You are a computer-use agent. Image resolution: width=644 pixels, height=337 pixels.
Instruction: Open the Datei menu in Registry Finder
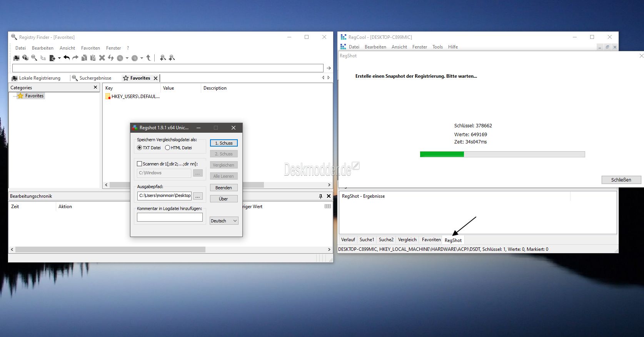tap(20, 48)
